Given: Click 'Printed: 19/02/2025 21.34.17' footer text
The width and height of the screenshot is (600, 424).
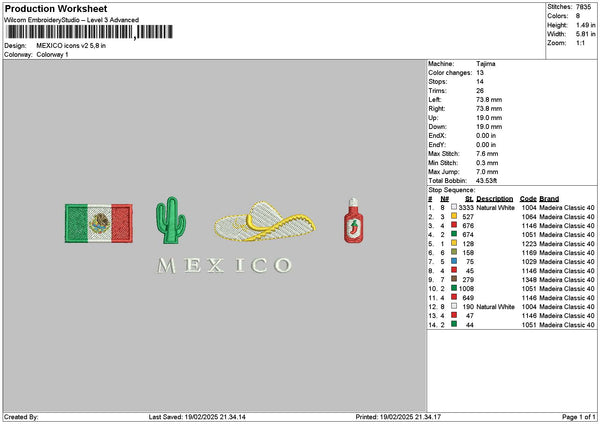Looking at the screenshot, I should click(398, 417).
